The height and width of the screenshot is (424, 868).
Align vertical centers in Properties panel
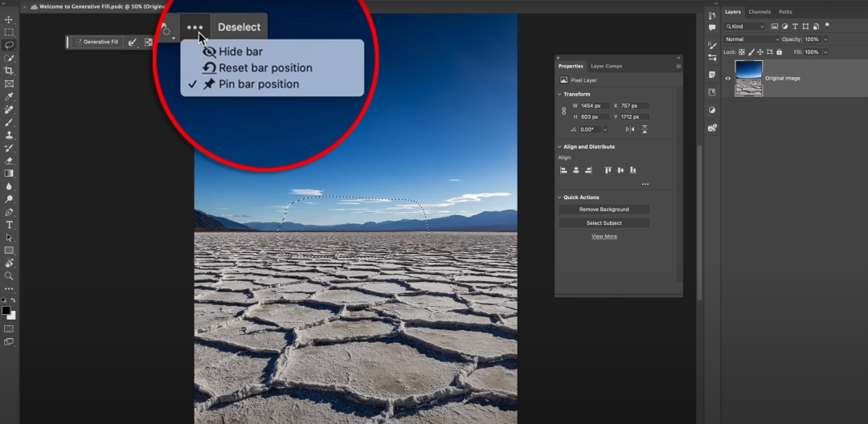point(620,170)
